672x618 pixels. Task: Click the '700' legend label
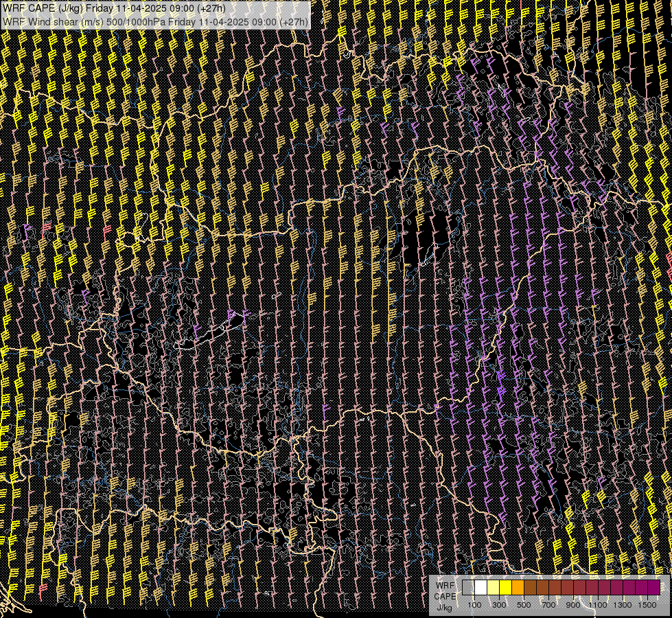pyautogui.click(x=548, y=605)
